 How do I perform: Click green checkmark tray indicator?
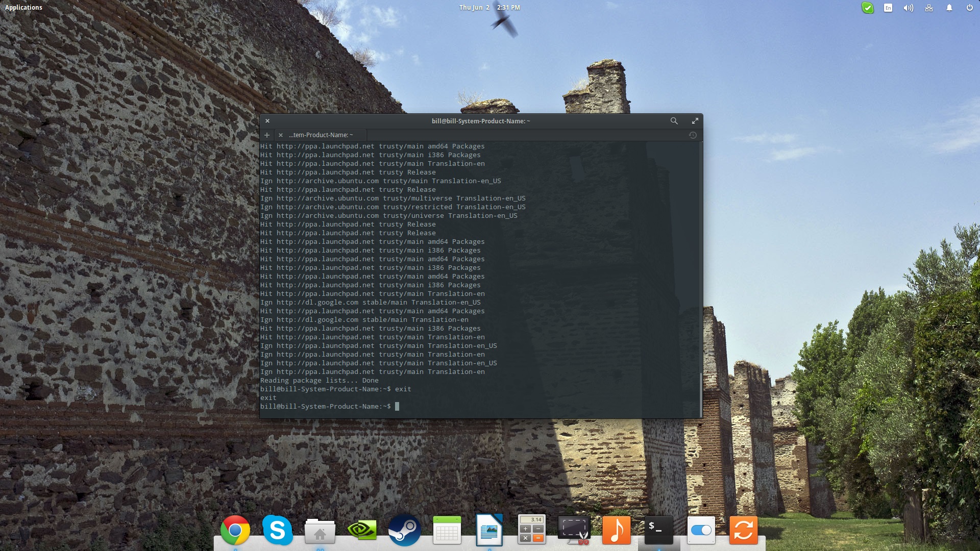click(x=867, y=8)
